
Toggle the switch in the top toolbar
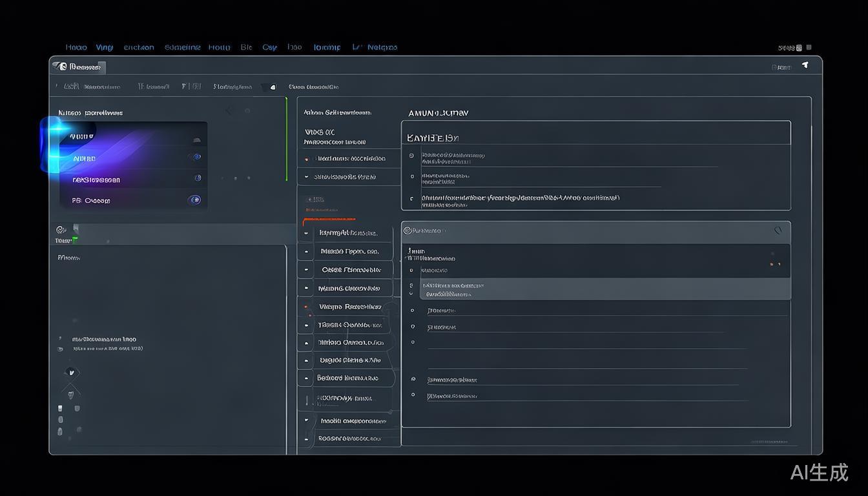pos(269,87)
